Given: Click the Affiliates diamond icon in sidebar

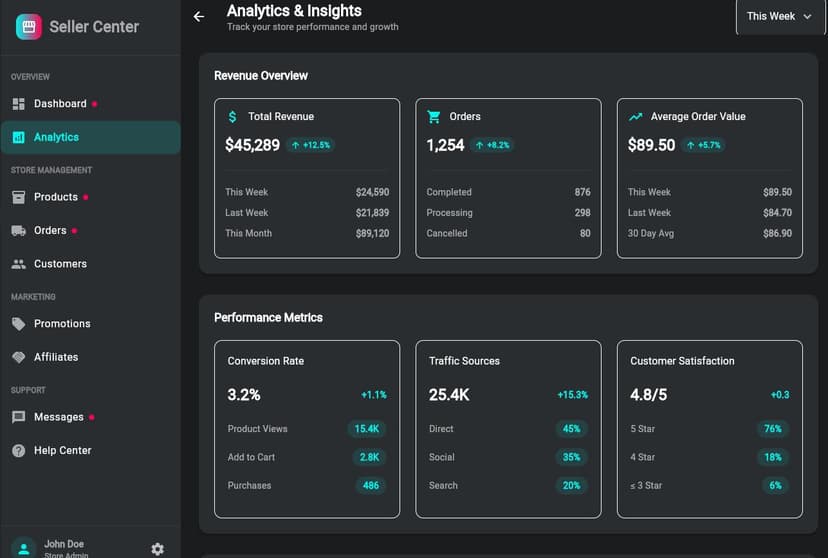Looking at the screenshot, I should click(x=18, y=357).
